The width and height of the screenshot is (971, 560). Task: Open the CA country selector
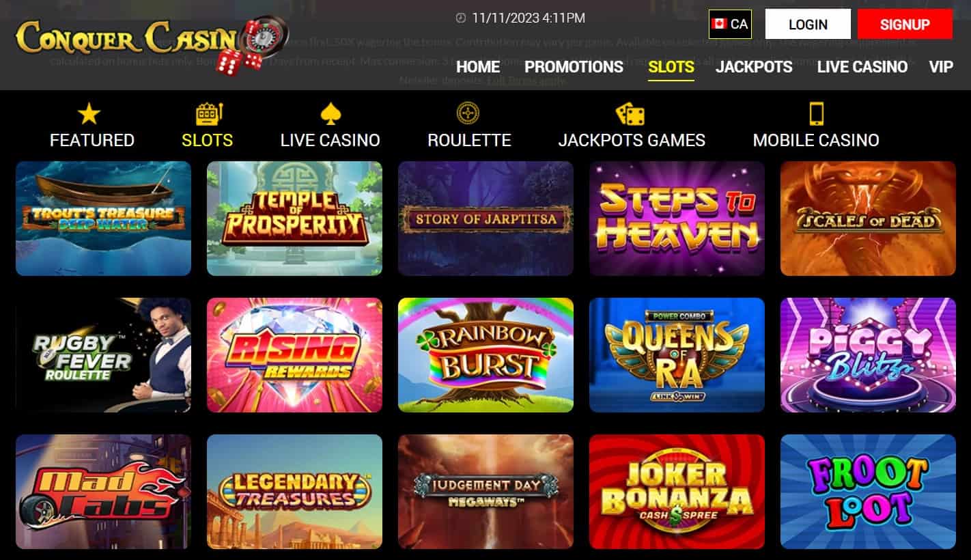730,24
